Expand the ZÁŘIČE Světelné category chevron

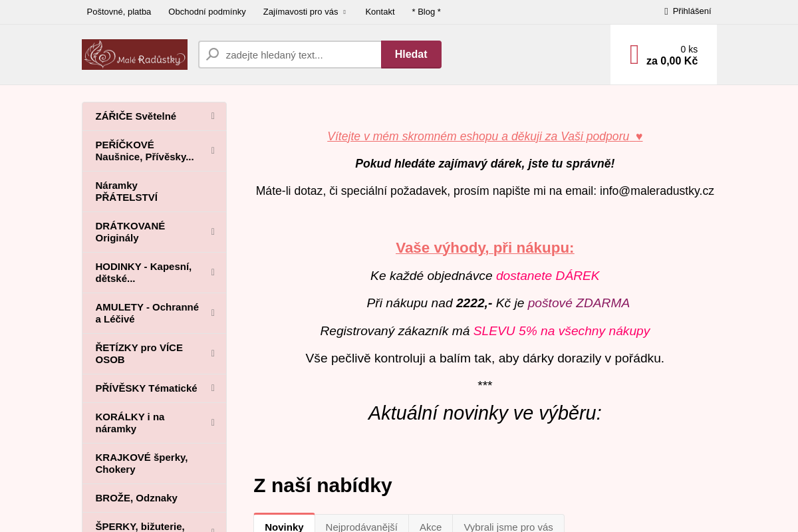coord(212,115)
